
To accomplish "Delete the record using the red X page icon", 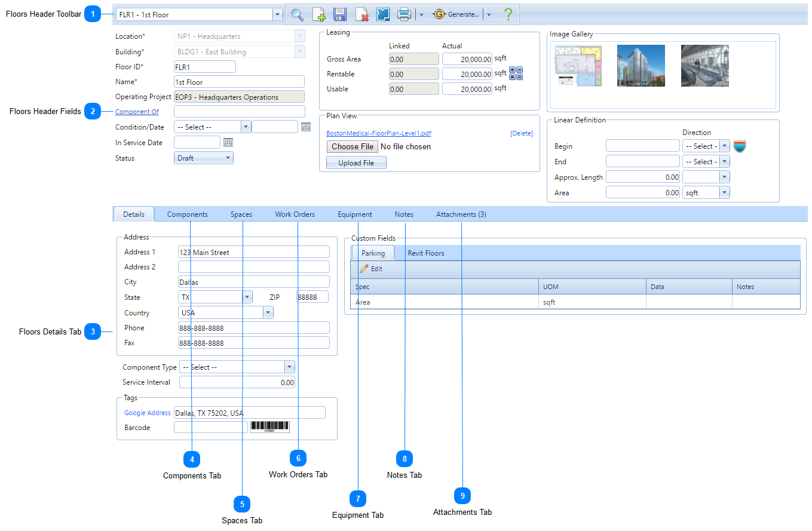I will click(361, 14).
